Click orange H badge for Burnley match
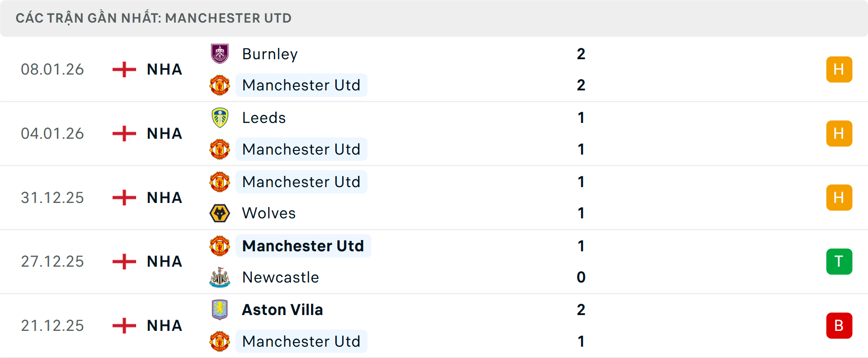 click(839, 69)
